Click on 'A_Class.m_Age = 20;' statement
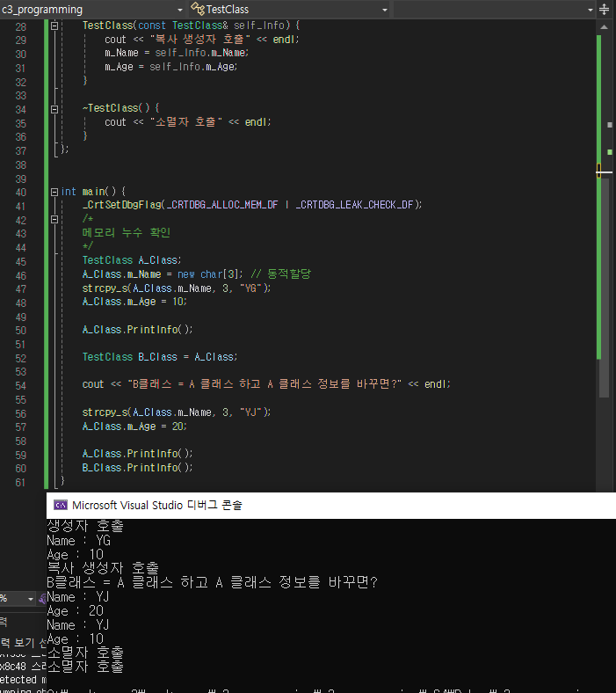The height and width of the screenshot is (693, 616). pos(134,427)
